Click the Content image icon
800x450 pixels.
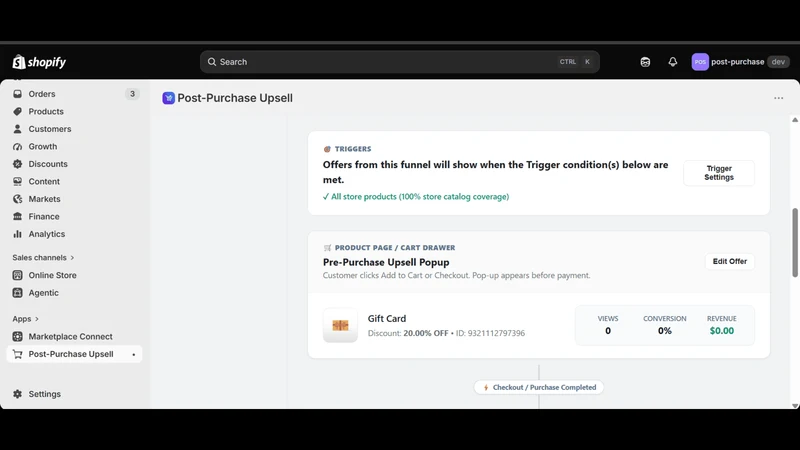tap(17, 181)
